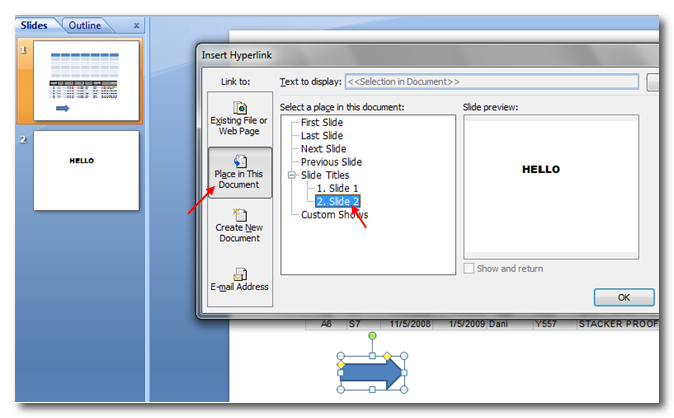Choose the Create New Document icon
The height and width of the screenshot is (418, 674).
click(239, 216)
